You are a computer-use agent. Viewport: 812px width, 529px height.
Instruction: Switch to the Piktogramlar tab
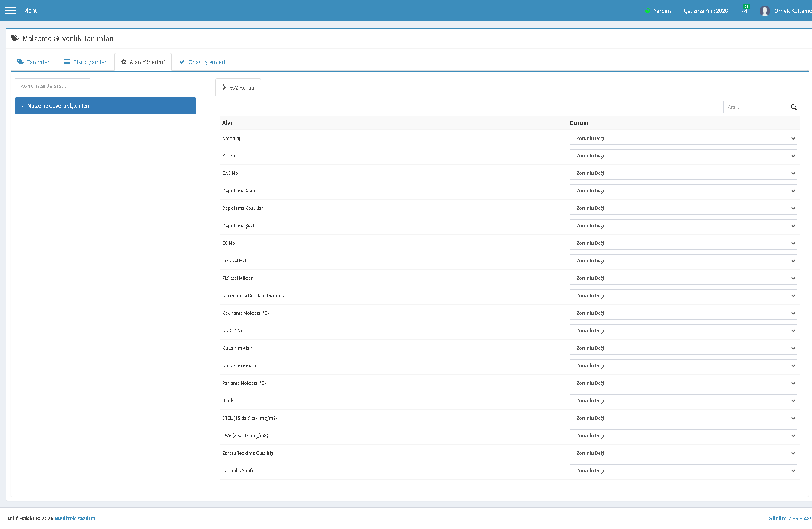pos(85,62)
